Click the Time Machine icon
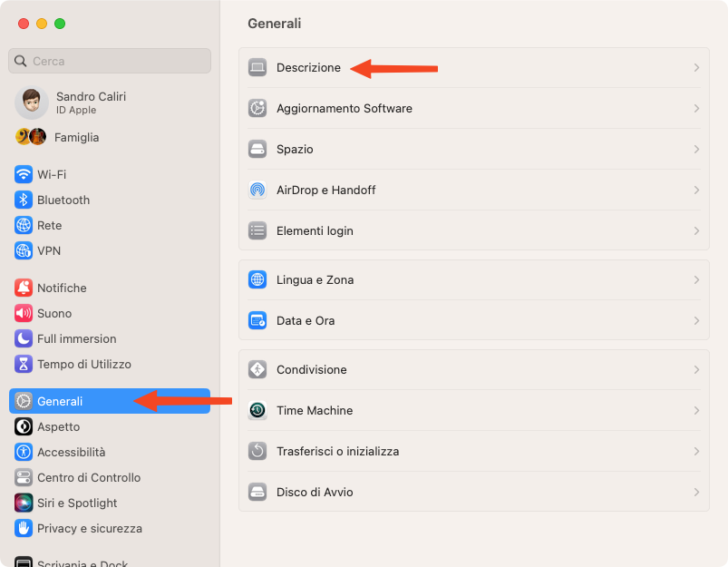Image resolution: width=728 pixels, height=567 pixels. [x=257, y=410]
